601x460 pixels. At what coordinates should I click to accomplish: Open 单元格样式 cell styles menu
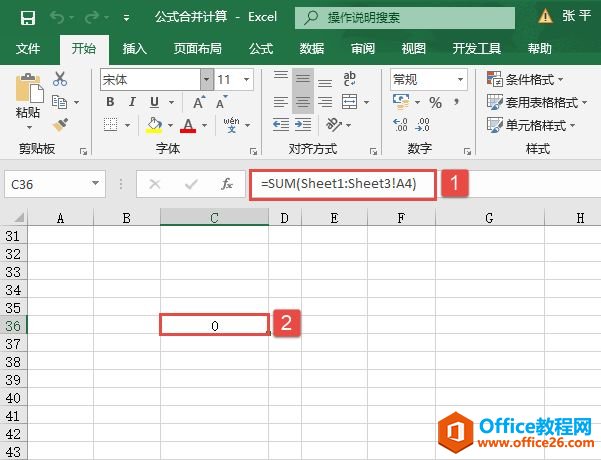pos(531,125)
